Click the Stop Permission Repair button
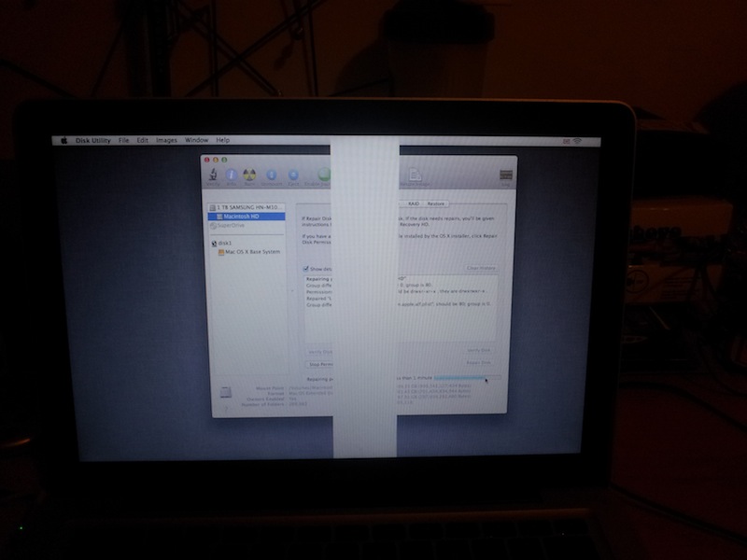Viewport: 747px width, 560px height. (x=319, y=364)
